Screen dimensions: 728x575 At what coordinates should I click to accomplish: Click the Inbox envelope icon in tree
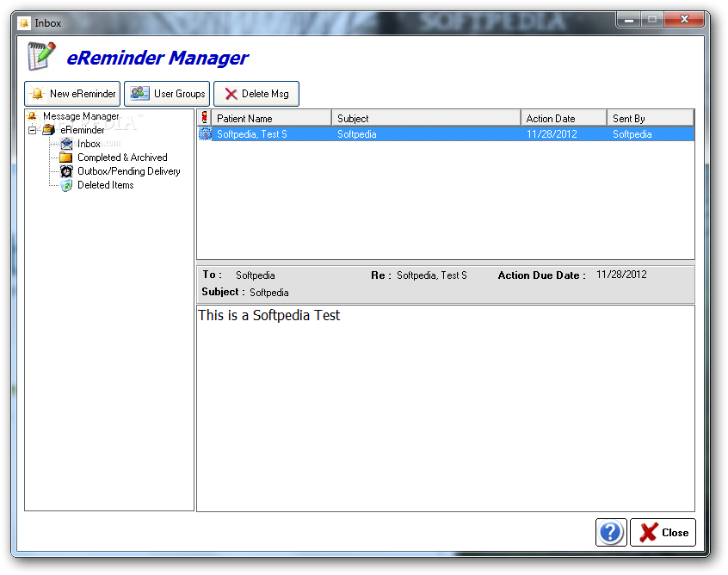pos(67,144)
